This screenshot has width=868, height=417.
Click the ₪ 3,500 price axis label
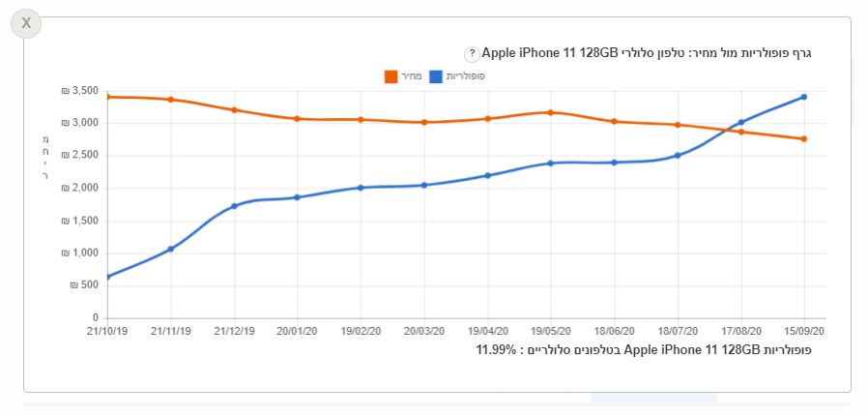click(79, 91)
